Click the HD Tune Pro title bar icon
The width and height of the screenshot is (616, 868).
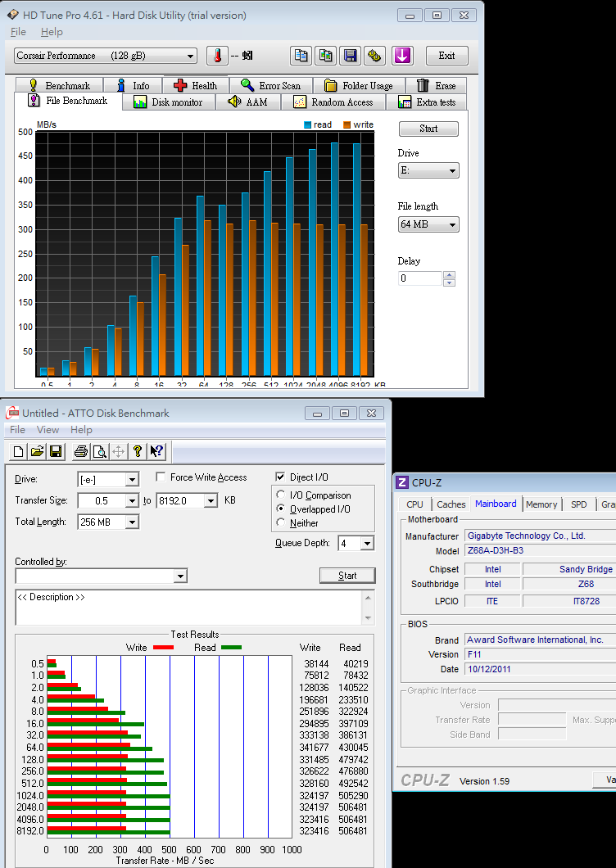11,16
